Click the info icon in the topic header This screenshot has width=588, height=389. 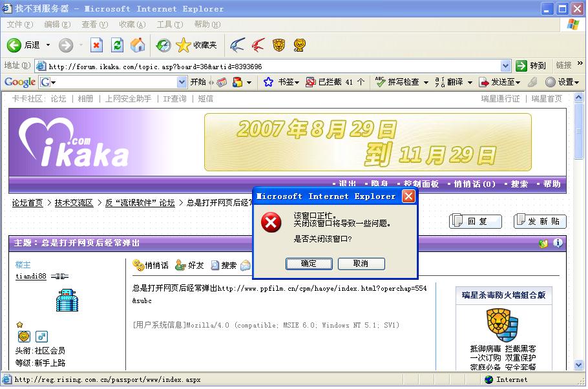(558, 243)
